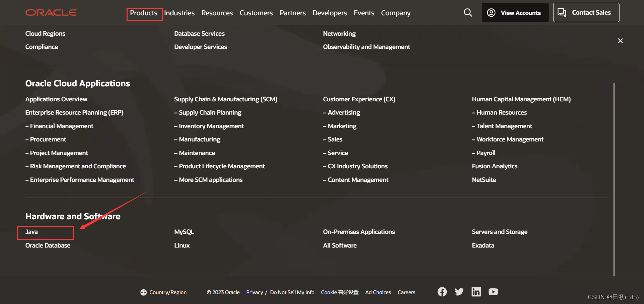Open Risk Management and Compliance

coord(76,166)
